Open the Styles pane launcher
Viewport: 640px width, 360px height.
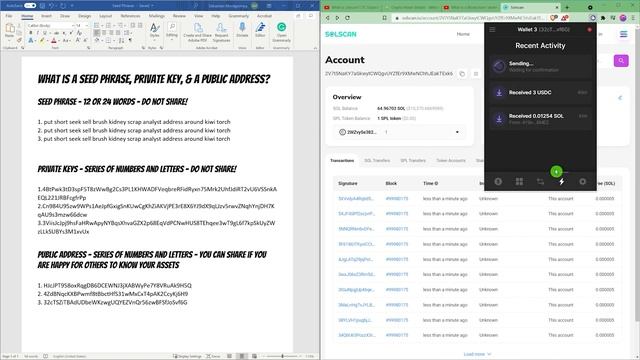click(x=161, y=48)
